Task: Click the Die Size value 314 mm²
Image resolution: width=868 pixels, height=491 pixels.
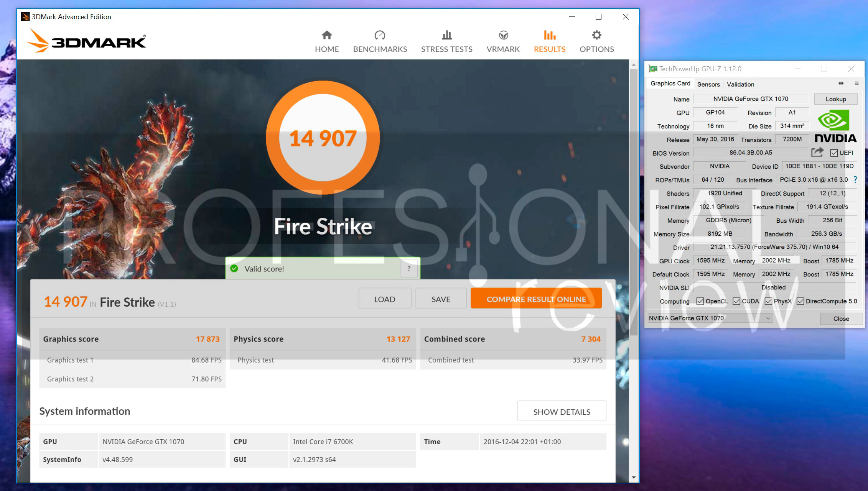Action: tap(792, 126)
